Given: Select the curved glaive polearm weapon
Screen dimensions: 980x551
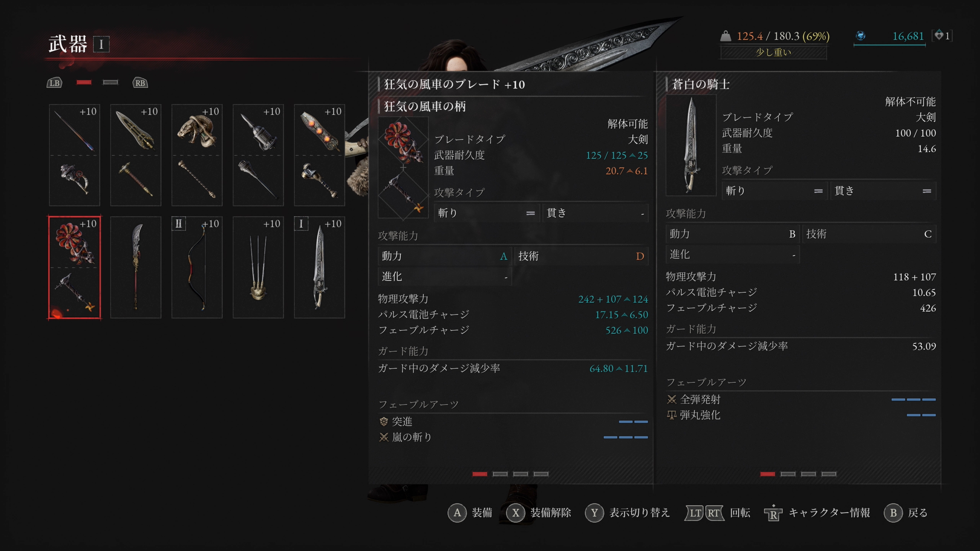Looking at the screenshot, I should 136,267.
